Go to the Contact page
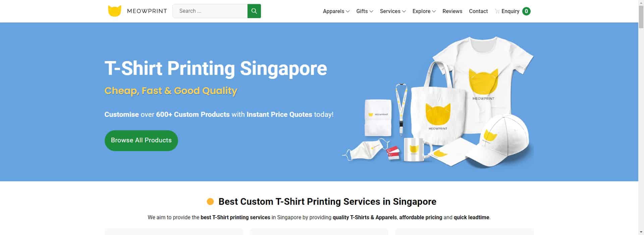 click(x=478, y=11)
